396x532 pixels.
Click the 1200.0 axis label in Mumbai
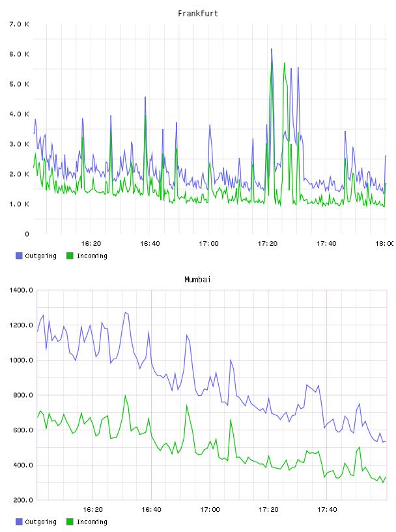21,325
